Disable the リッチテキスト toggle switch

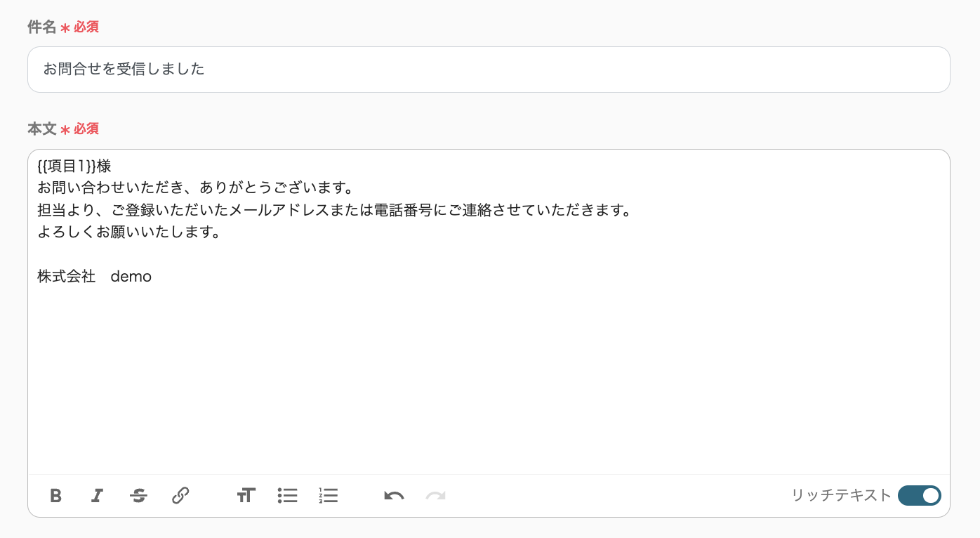click(919, 496)
